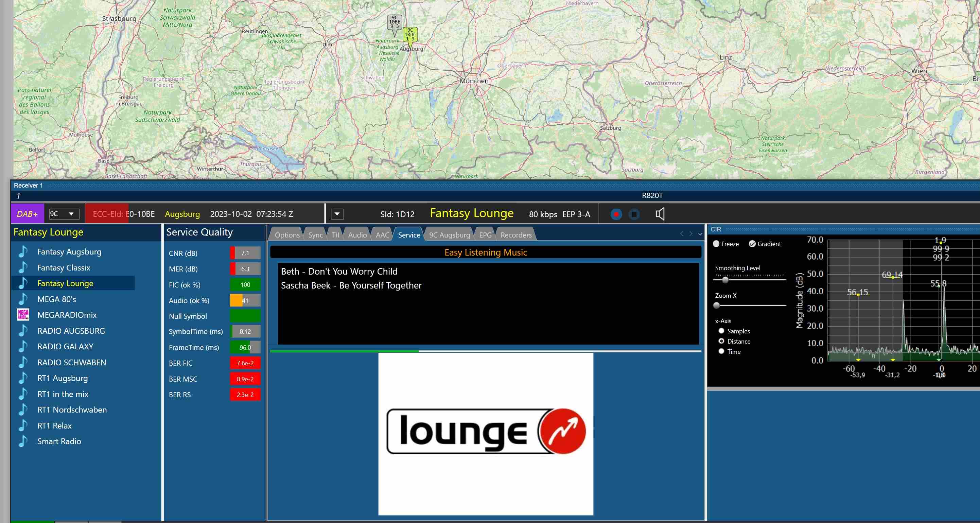The image size is (980, 523).
Task: Switch to the Options tab
Action: (287, 235)
